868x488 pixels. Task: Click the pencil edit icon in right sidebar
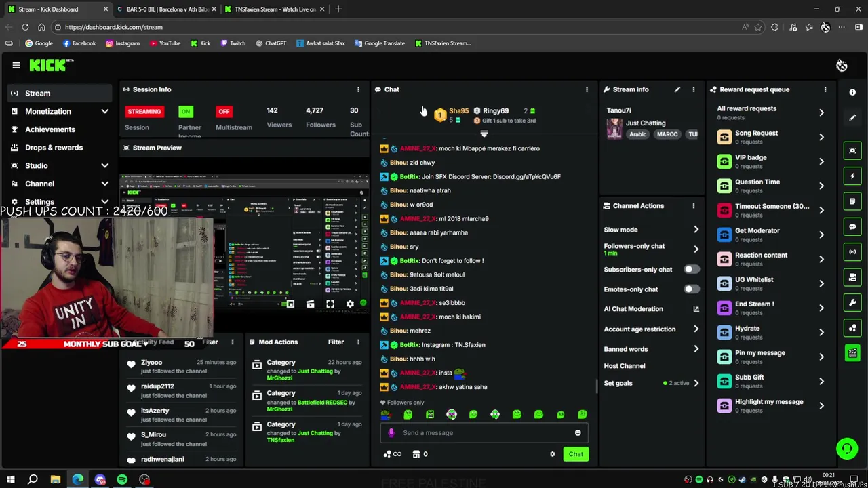(852, 117)
